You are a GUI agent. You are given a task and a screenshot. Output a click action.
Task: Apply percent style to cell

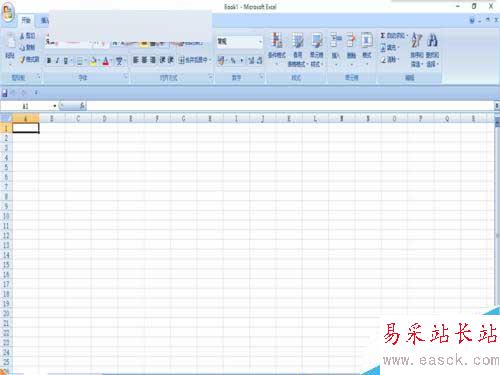tap(233, 60)
